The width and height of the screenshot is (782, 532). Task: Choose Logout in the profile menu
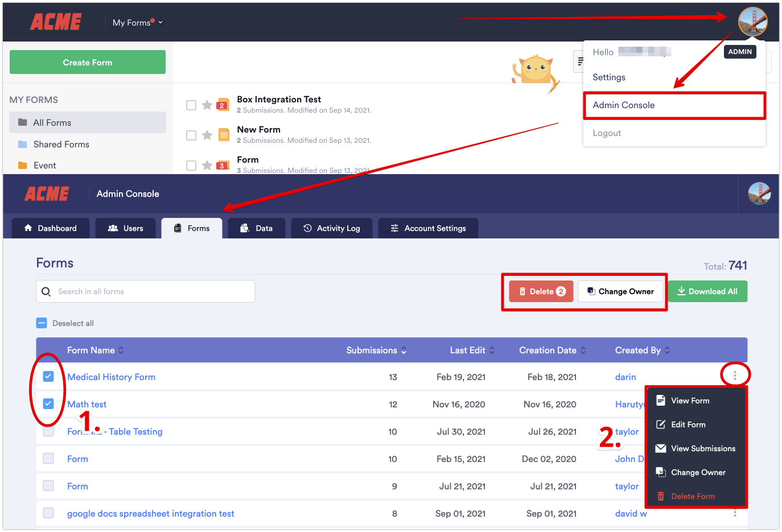click(x=607, y=133)
